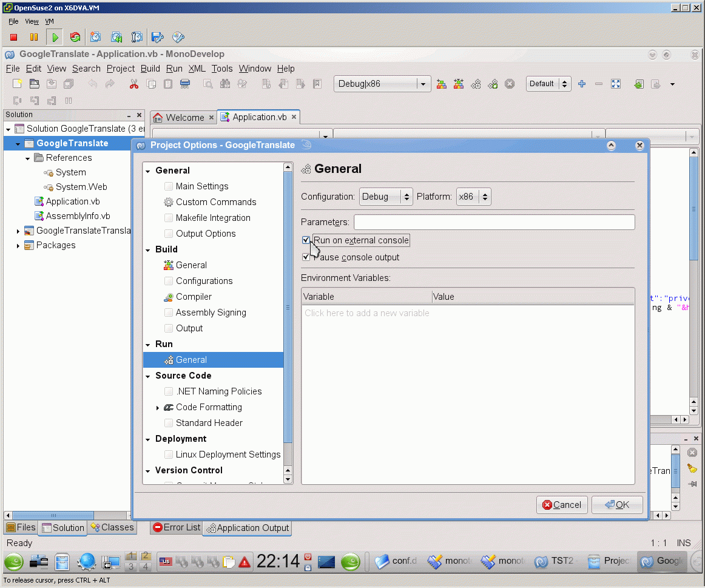The height and width of the screenshot is (588, 705).
Task: Click the conf.d taskbar window button
Action: (396, 561)
